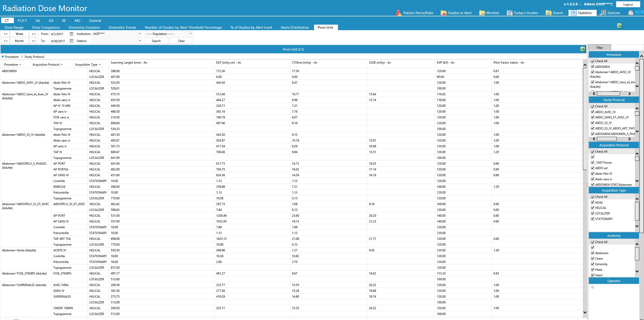
Task: Expand the Institution dropdown
Action: click(140, 34)
